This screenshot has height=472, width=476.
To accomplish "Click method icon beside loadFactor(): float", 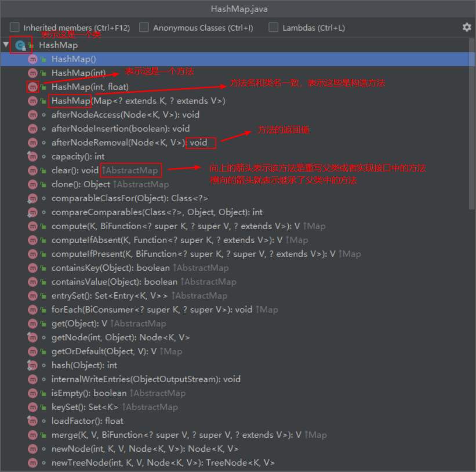I will (32, 421).
